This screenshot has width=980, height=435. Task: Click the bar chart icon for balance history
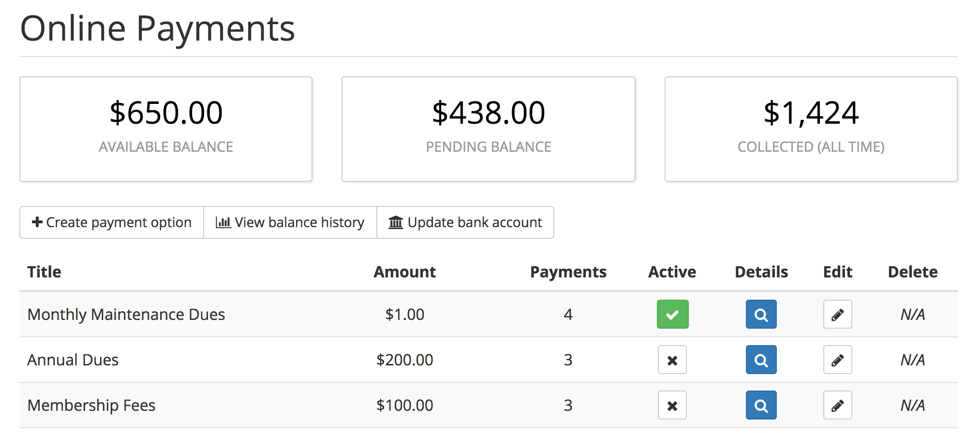223,222
